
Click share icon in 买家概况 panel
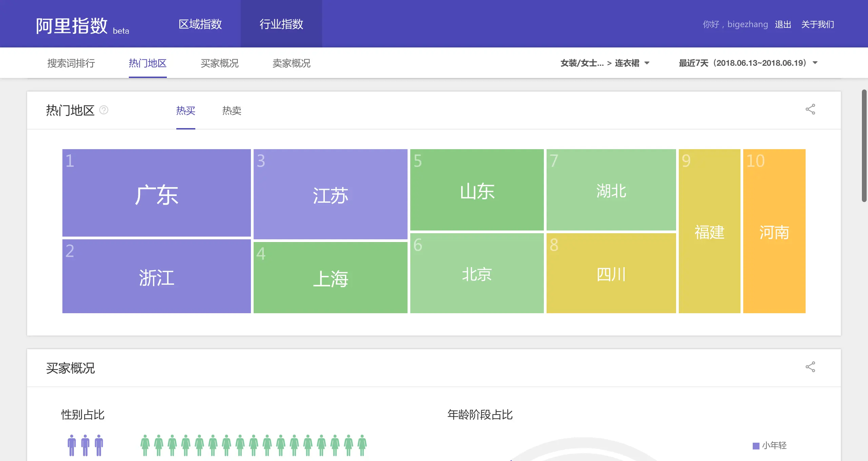pos(810,367)
